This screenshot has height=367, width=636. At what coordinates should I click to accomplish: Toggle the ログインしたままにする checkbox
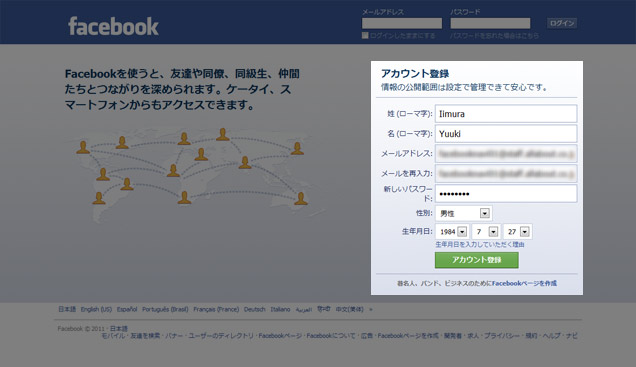coord(365,36)
